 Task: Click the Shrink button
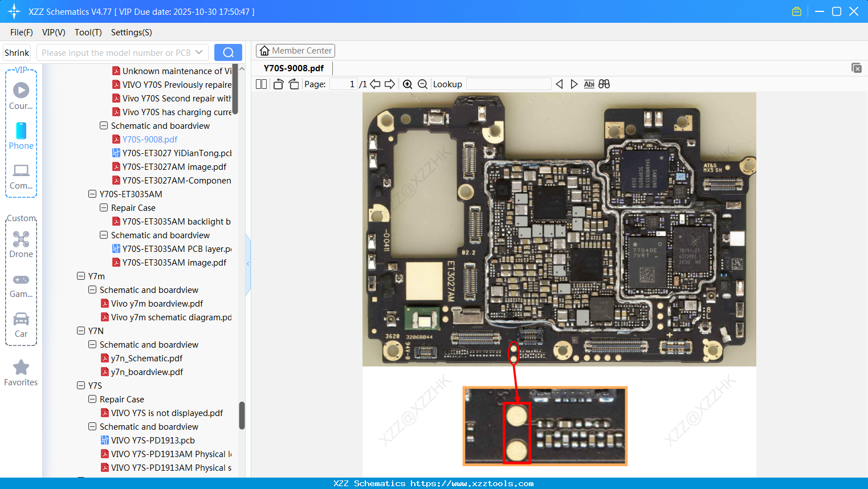tap(17, 52)
